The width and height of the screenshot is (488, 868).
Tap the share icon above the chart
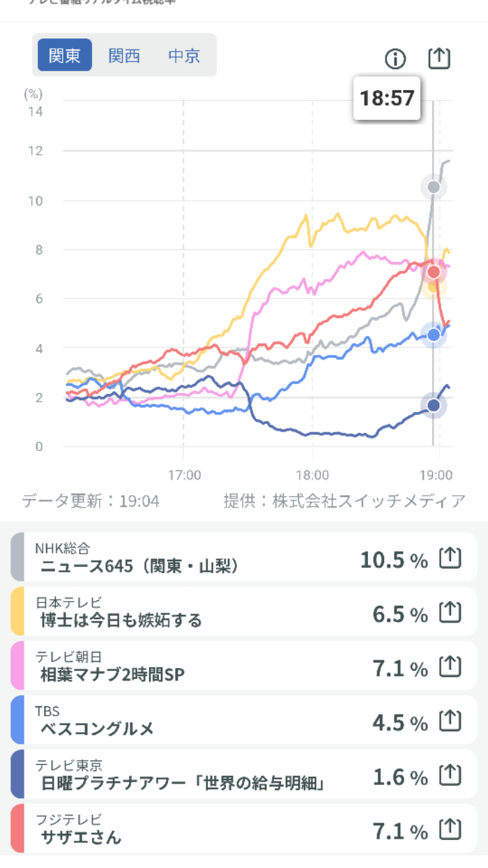(x=439, y=59)
